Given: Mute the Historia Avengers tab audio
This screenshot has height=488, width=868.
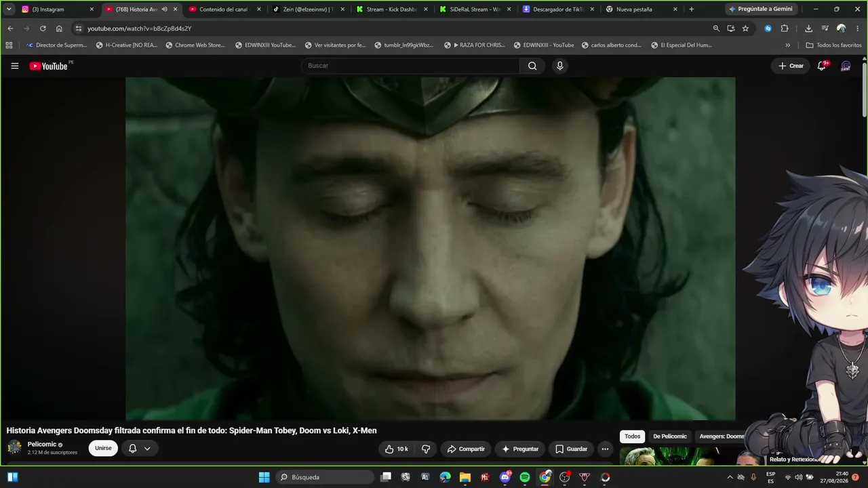Looking at the screenshot, I should point(164,9).
